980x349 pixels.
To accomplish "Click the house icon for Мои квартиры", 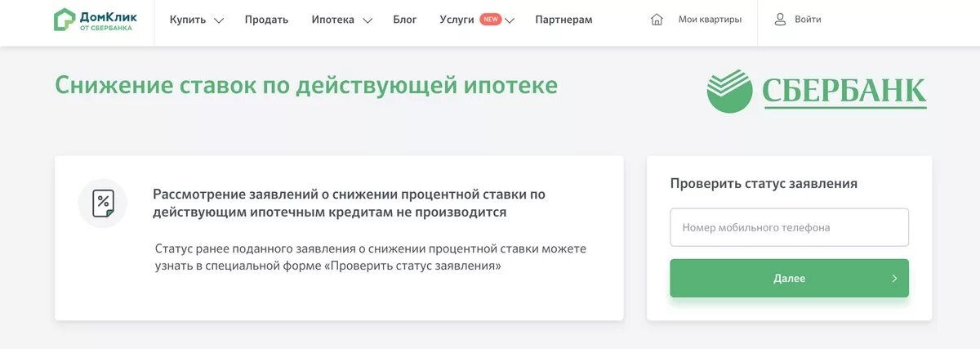I will tap(657, 20).
